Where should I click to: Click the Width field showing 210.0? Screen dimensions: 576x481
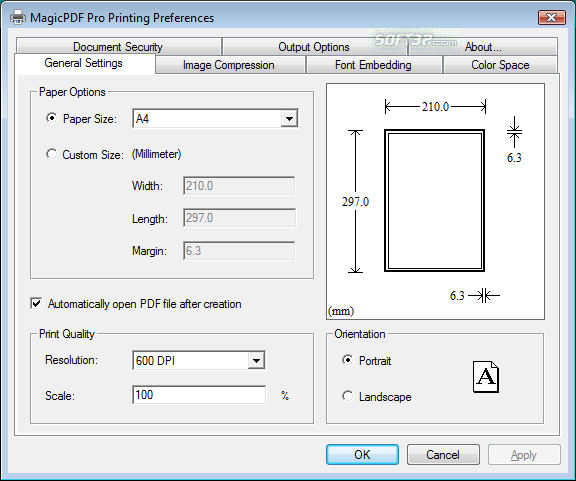click(x=239, y=186)
